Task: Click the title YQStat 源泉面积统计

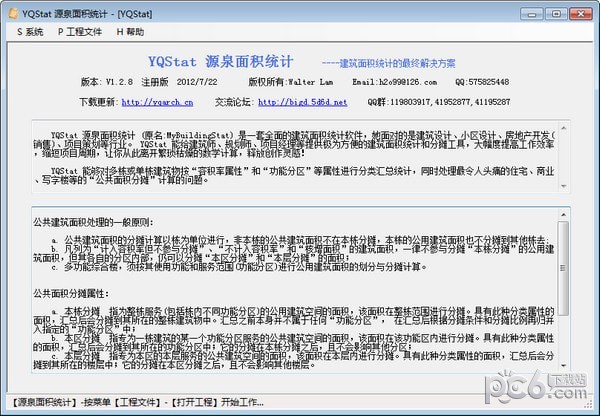Action: 221,62
